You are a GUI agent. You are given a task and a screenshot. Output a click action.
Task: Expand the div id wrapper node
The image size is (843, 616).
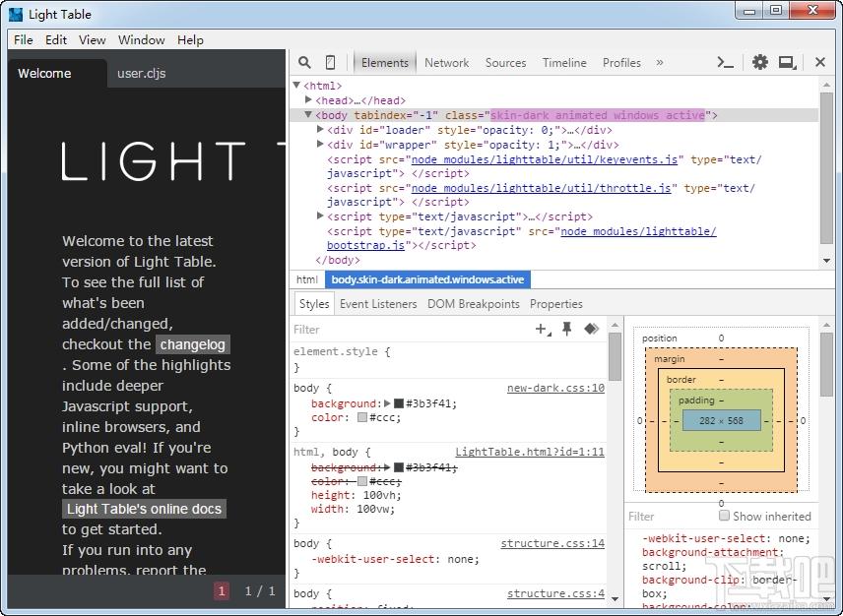click(x=320, y=144)
